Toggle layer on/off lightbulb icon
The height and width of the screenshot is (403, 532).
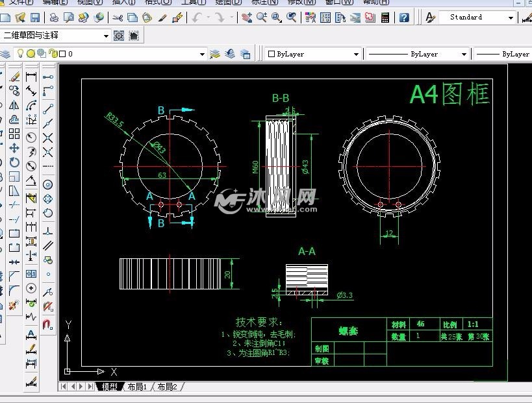(20, 54)
